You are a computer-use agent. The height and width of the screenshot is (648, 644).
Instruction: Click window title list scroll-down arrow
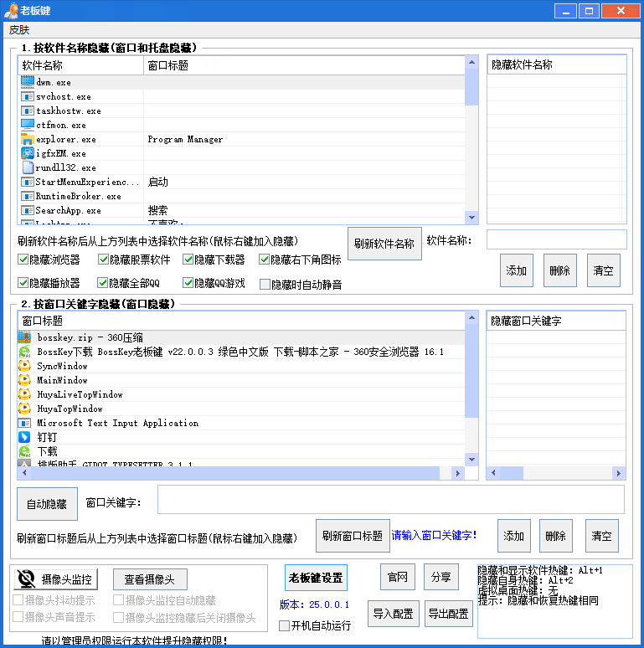click(x=471, y=459)
